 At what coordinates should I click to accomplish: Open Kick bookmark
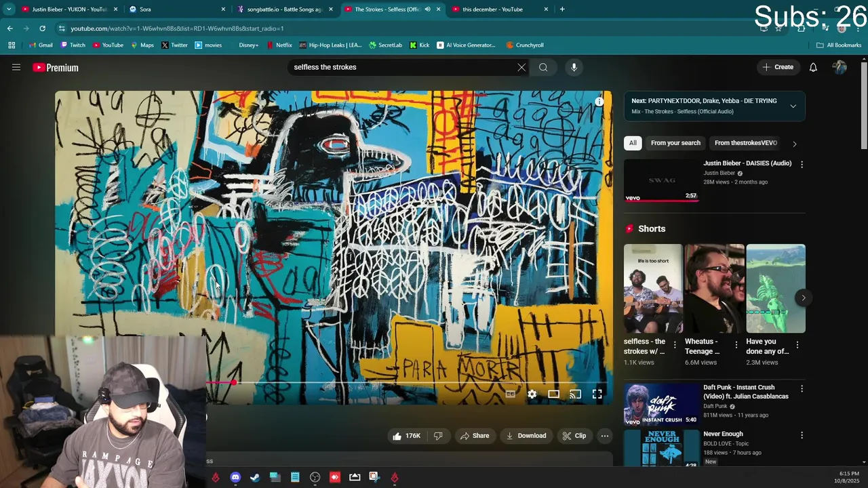419,45
